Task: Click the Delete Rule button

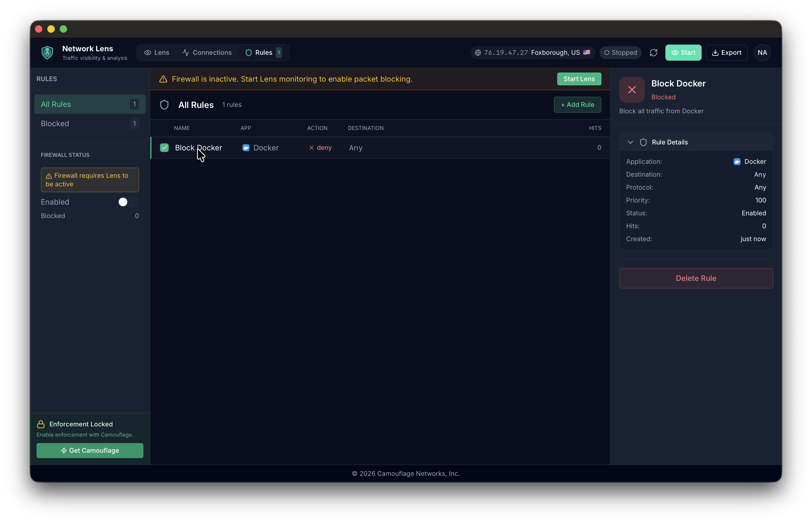Action: click(696, 278)
